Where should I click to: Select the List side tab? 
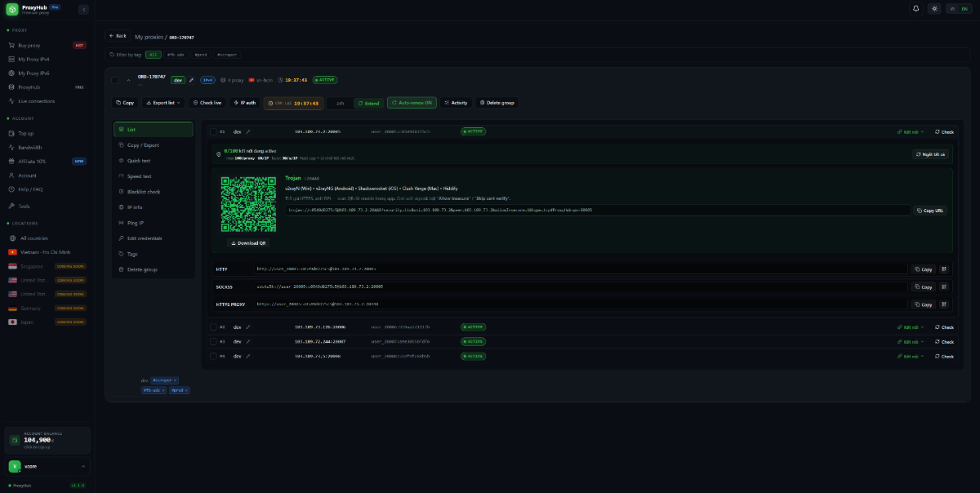154,129
